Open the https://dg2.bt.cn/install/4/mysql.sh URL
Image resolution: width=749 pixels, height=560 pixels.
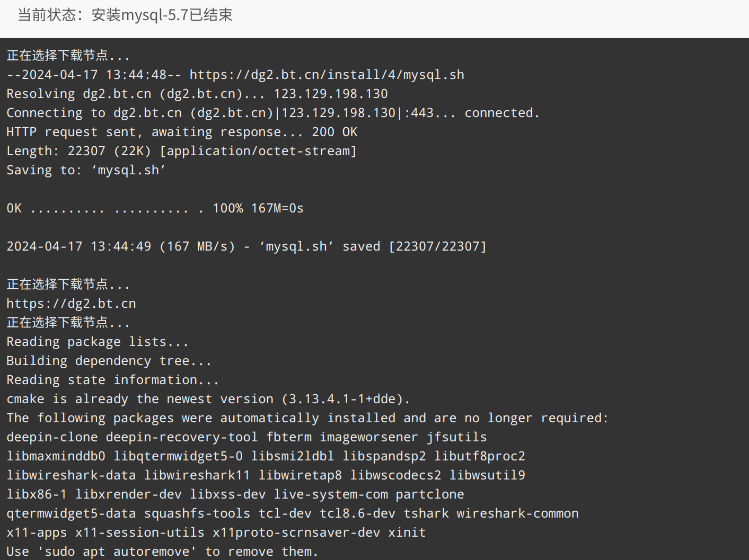(327, 75)
